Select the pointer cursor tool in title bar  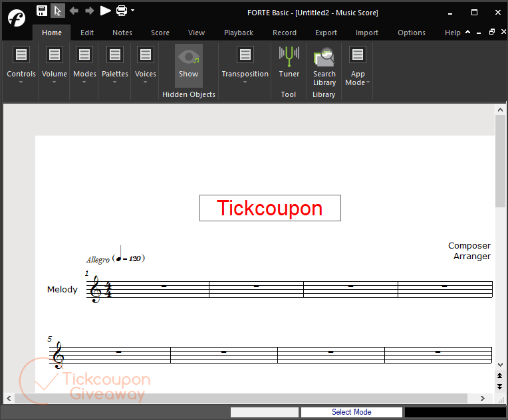(x=58, y=11)
